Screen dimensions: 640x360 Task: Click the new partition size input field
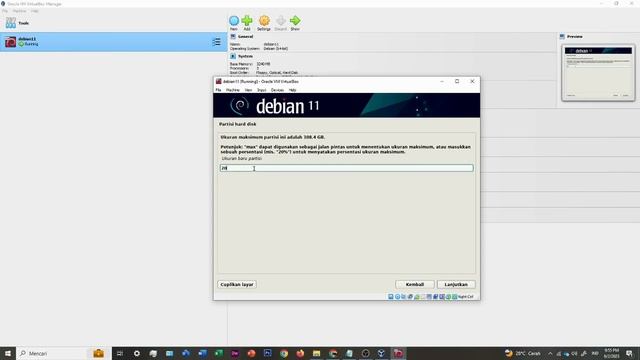[x=347, y=168]
